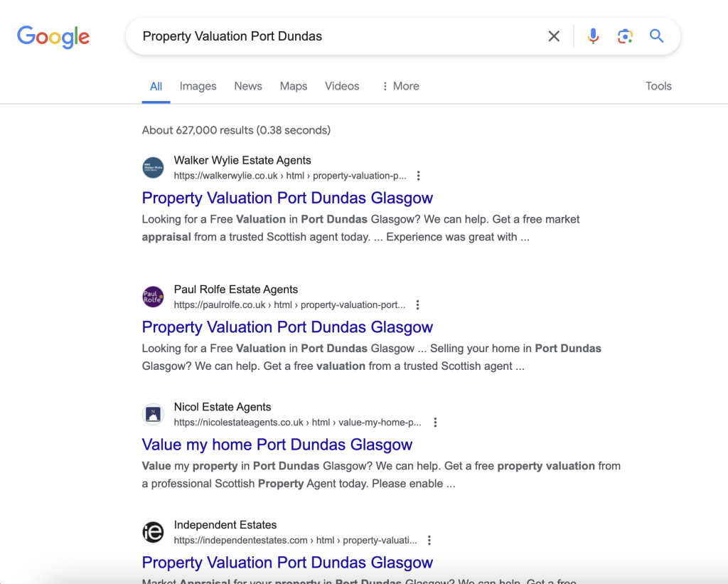Viewport: 728px width, 584px height.
Task: Start a voice search with the microphone icon
Action: click(593, 36)
